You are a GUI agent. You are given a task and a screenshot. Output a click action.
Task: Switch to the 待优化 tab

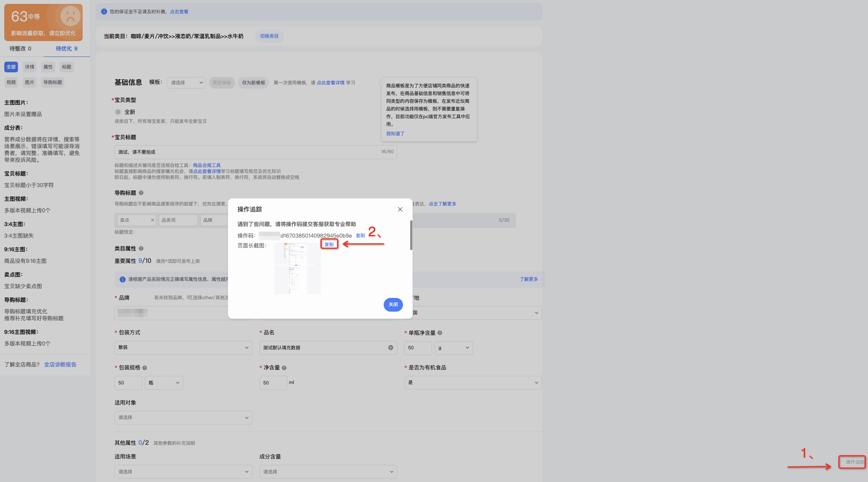[67, 49]
